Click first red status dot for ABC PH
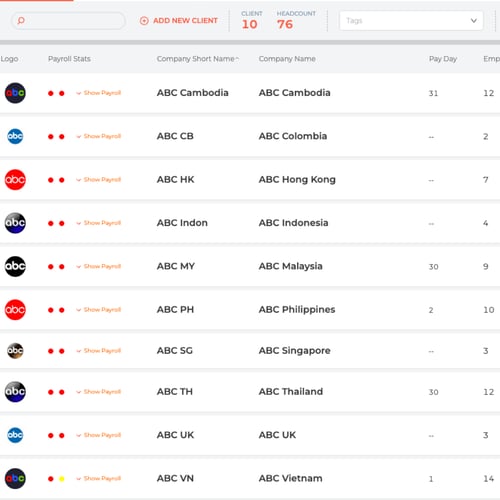This screenshot has width=500, height=500. pos(51,310)
